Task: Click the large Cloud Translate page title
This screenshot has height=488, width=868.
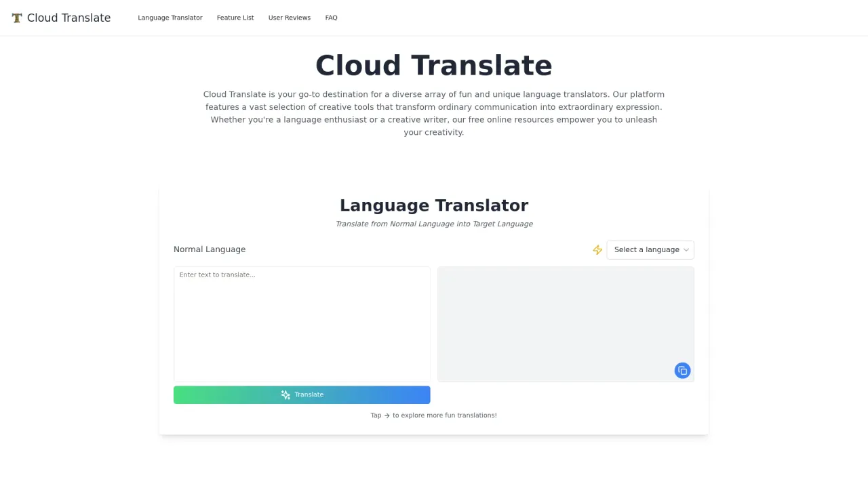Action: coord(434,66)
